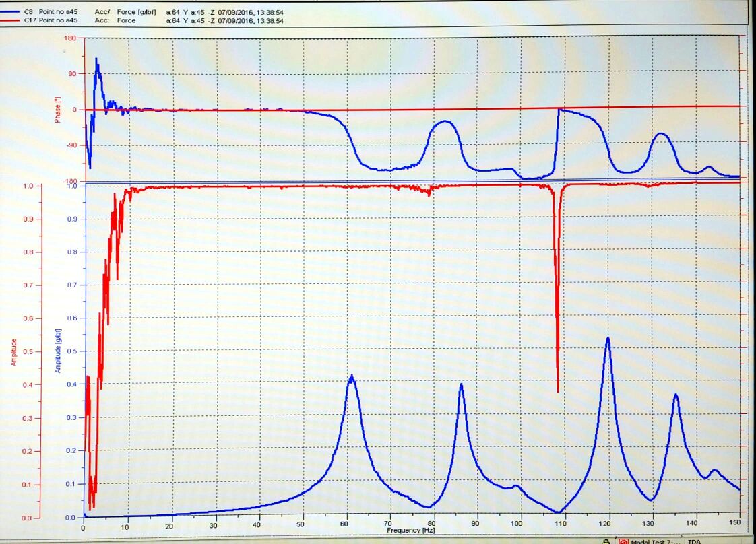The image size is (756, 544).
Task: Click the blue Amplitude [g/lbf] axis label
Action: [58, 351]
